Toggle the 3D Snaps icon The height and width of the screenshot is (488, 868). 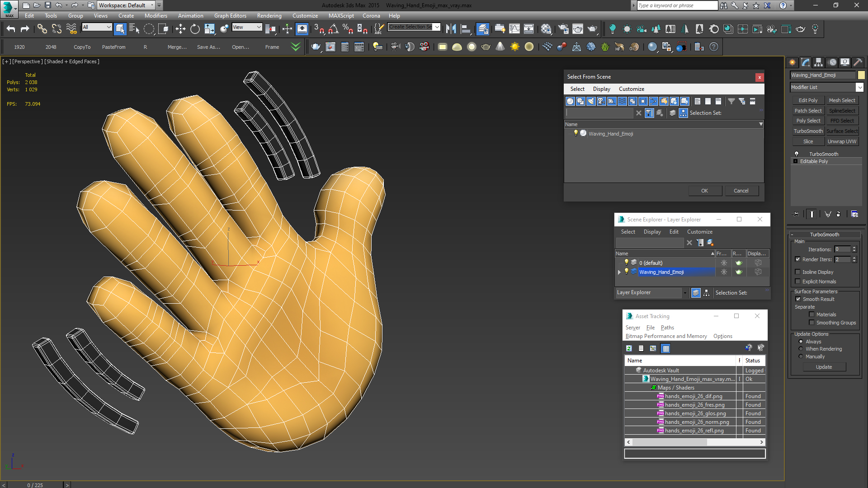319,29
